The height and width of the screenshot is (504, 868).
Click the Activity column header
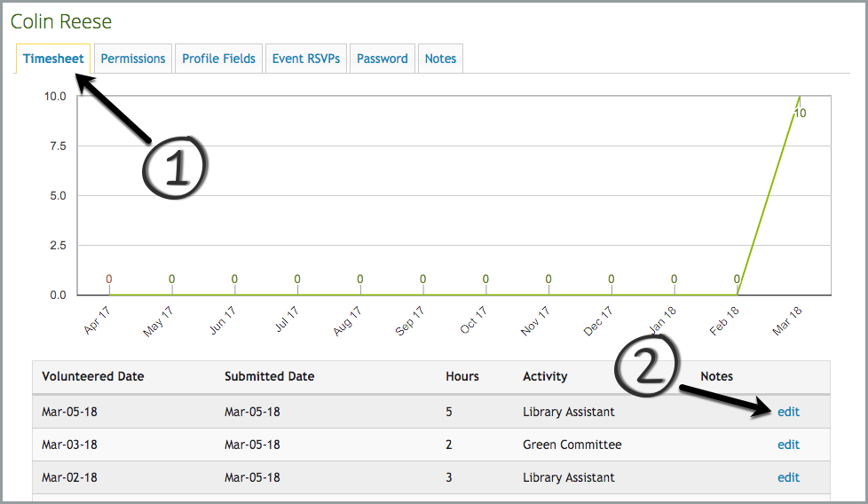pyautogui.click(x=545, y=376)
